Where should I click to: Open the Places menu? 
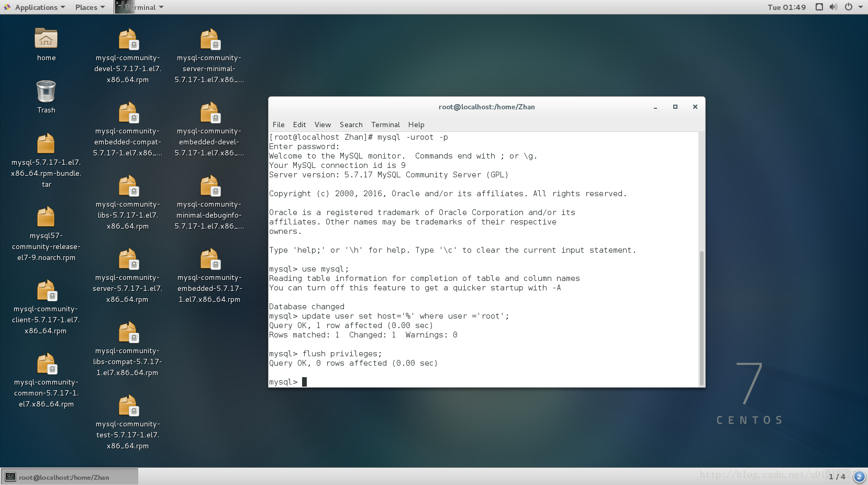click(x=90, y=7)
